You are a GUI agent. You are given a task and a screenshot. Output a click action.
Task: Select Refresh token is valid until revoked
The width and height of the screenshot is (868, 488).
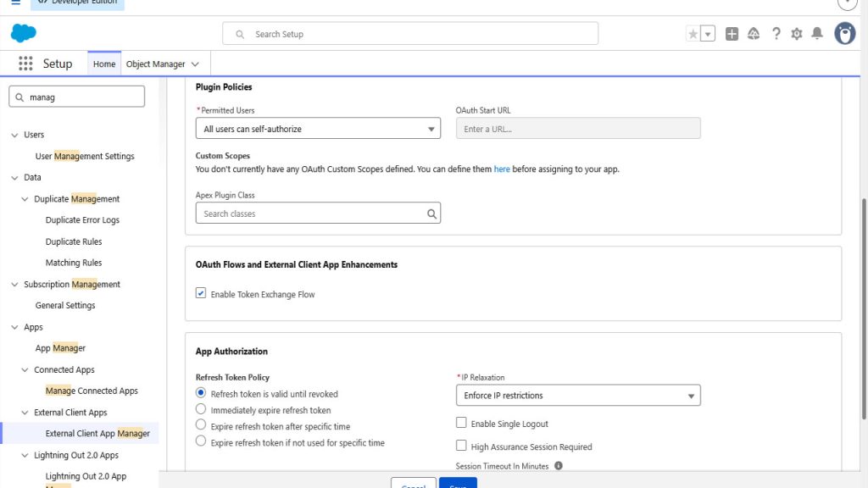[200, 393]
